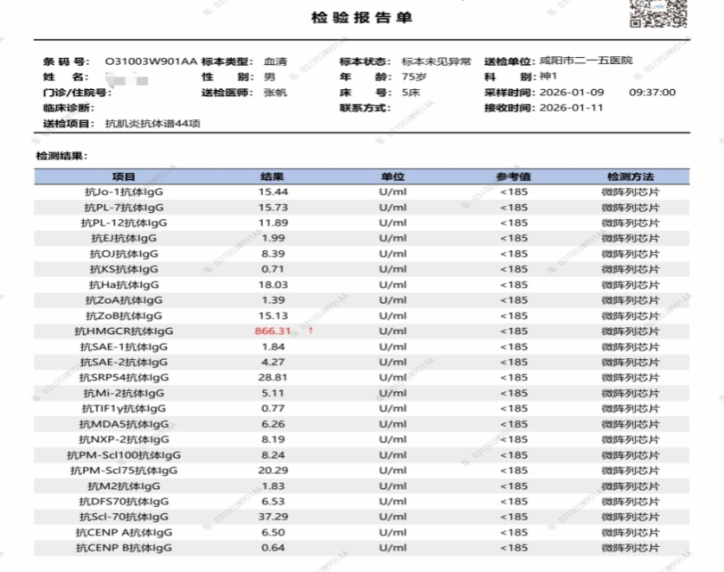Click the 抗CENP B抗体IgG result 0.64
This screenshot has height=572, width=724.
point(273,548)
